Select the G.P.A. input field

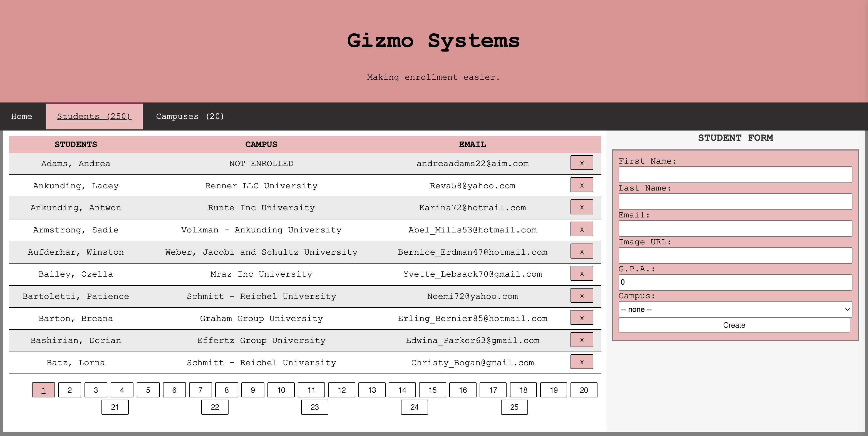735,282
